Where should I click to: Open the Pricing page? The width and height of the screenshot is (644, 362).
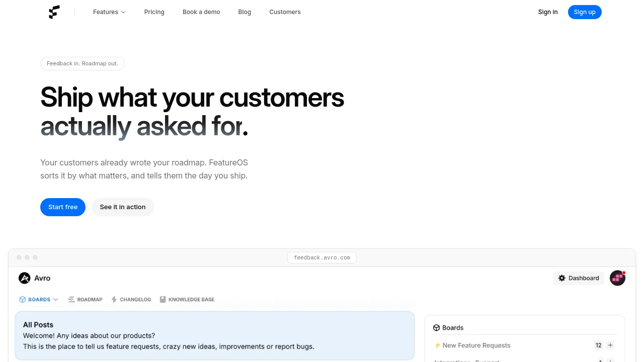[x=154, y=12]
